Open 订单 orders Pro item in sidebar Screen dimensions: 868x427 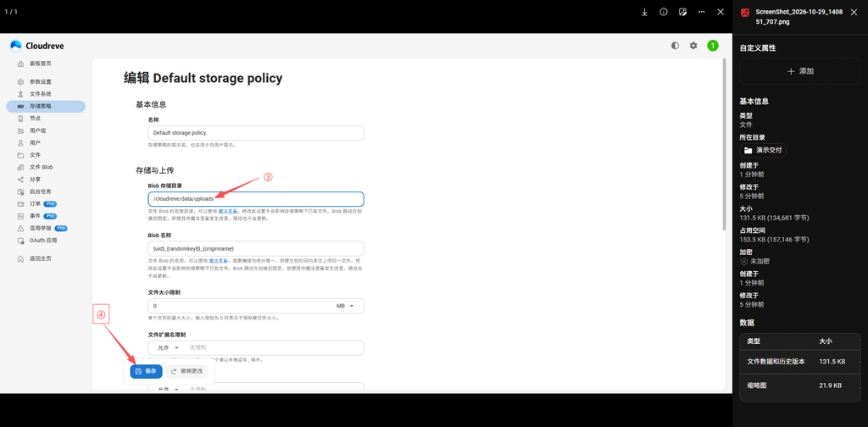(46, 204)
